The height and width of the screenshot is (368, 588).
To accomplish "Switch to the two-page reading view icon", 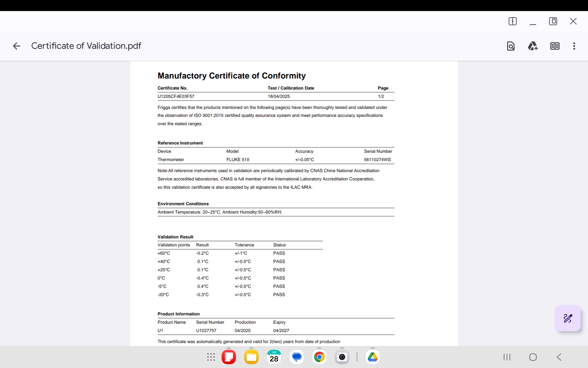I will tap(555, 46).
